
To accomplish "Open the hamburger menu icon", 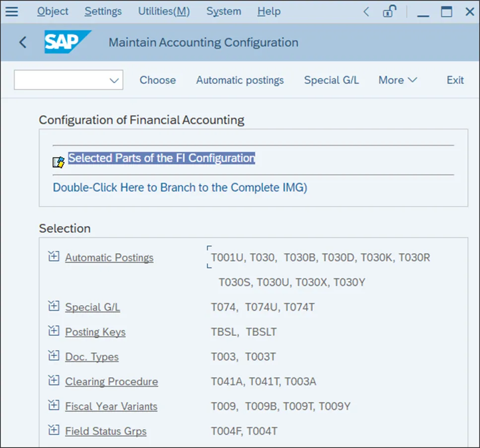I will coord(11,11).
